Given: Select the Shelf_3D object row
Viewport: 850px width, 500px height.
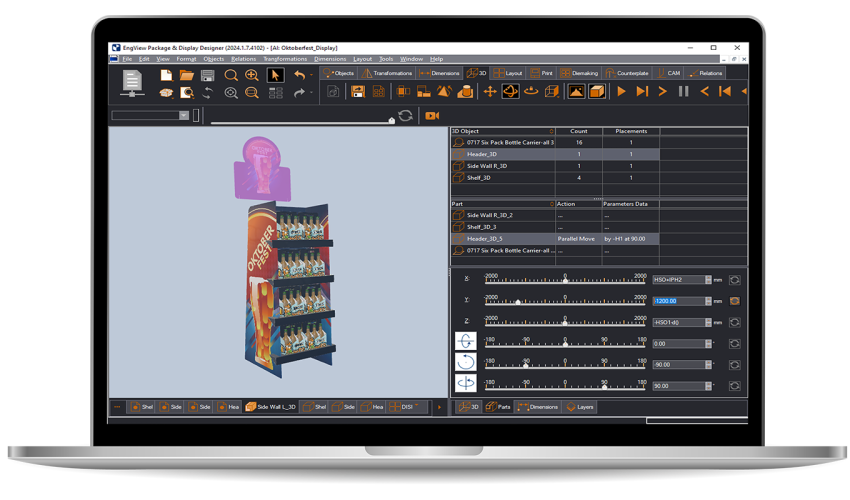Looking at the screenshot, I should 555,178.
